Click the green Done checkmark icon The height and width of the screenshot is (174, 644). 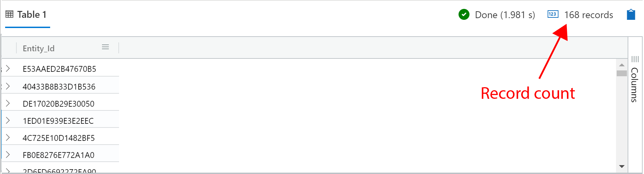tap(464, 15)
